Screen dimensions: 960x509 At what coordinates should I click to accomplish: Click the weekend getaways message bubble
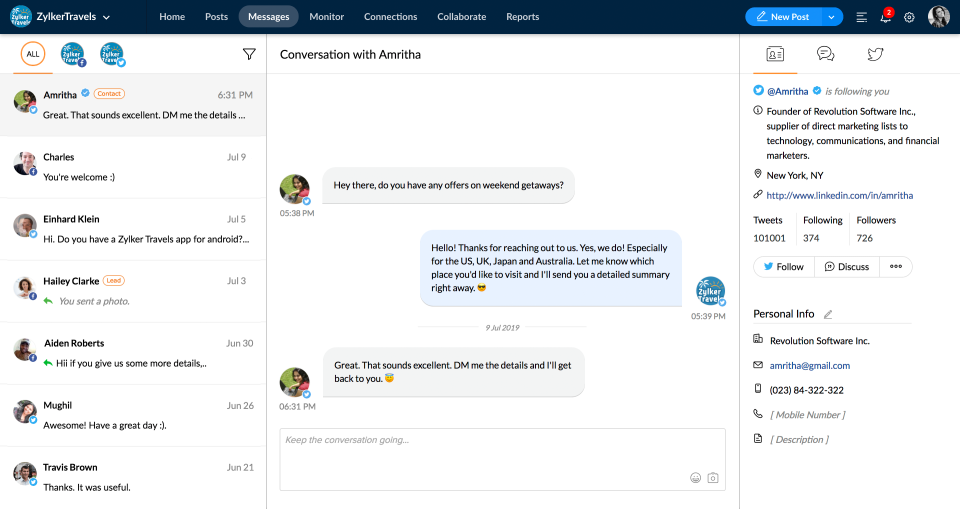(x=449, y=185)
